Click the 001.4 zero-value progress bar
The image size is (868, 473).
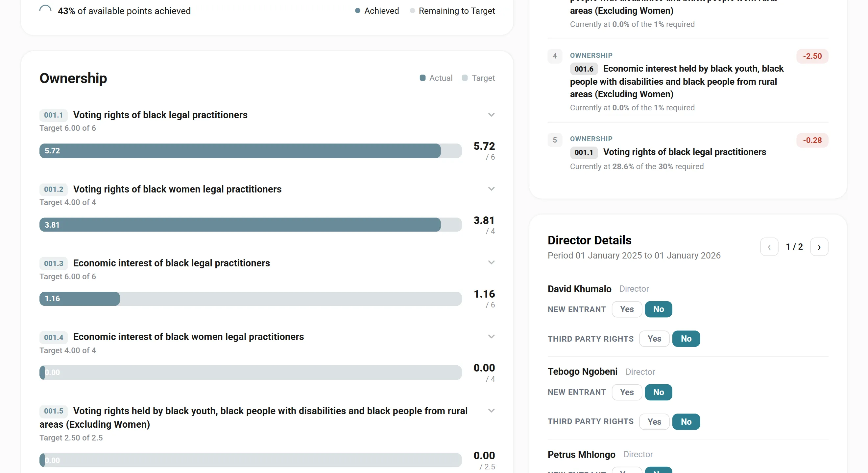[250, 373]
